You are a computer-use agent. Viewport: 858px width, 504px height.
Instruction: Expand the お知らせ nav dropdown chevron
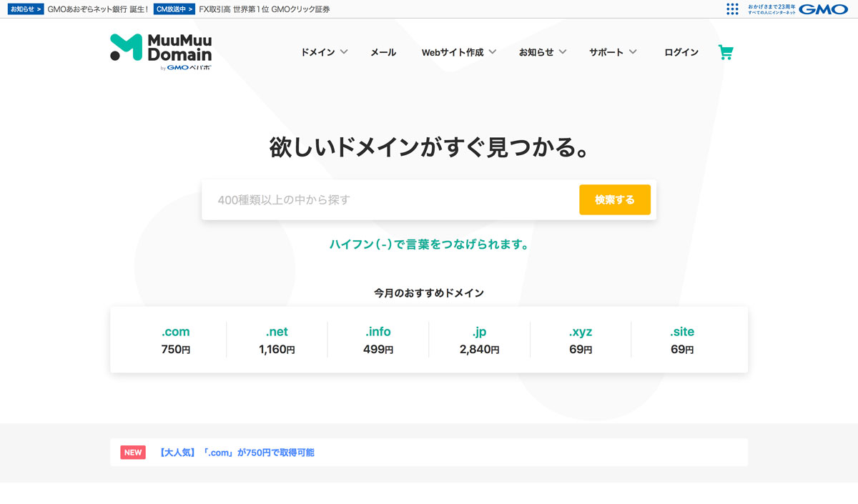pyautogui.click(x=562, y=51)
